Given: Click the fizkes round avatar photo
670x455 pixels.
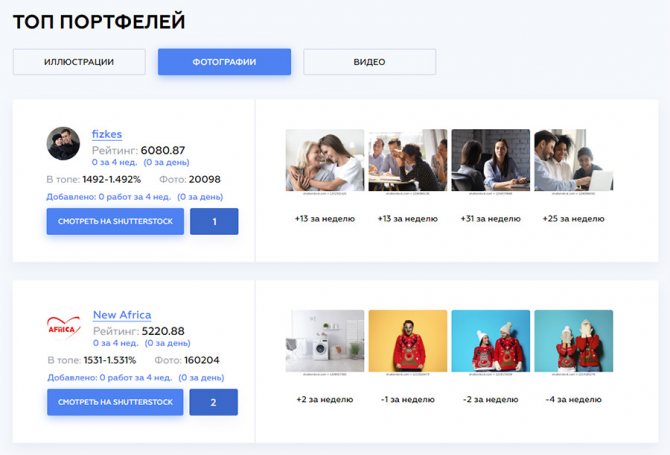Looking at the screenshot, I should (63, 143).
